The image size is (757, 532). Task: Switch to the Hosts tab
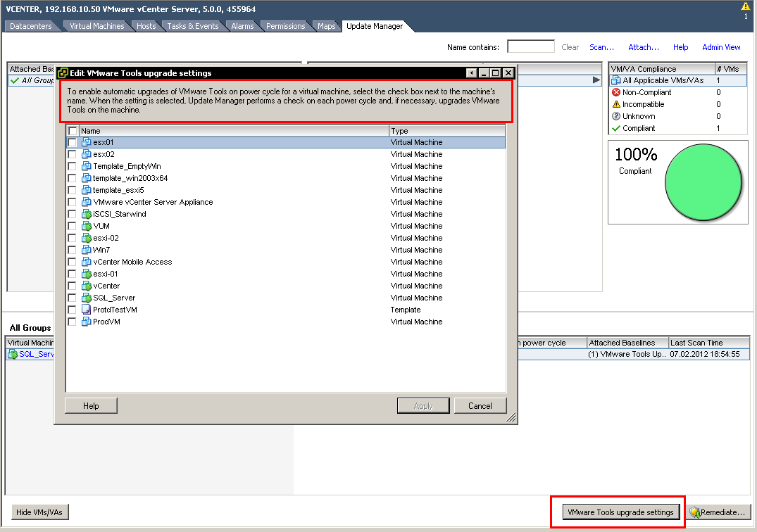[146, 25]
